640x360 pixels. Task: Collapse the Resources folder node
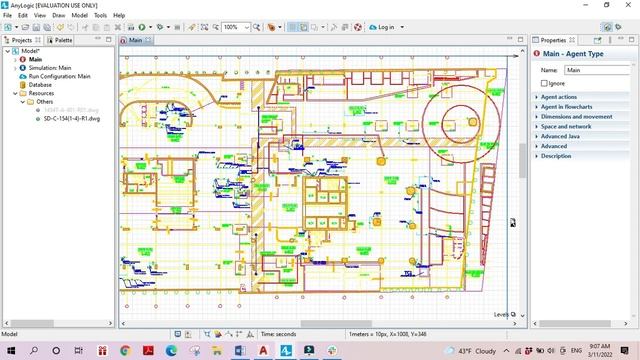click(15, 93)
